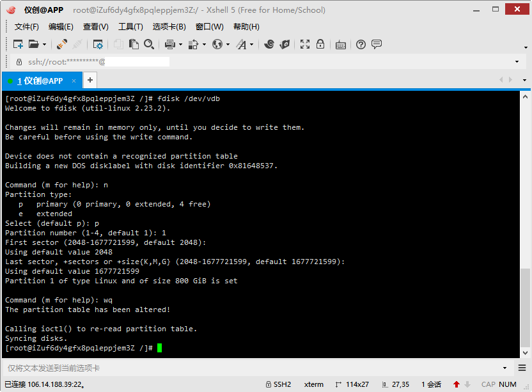The height and width of the screenshot is (392, 532).
Task: Click the address bar lock icon
Action: click(x=19, y=62)
